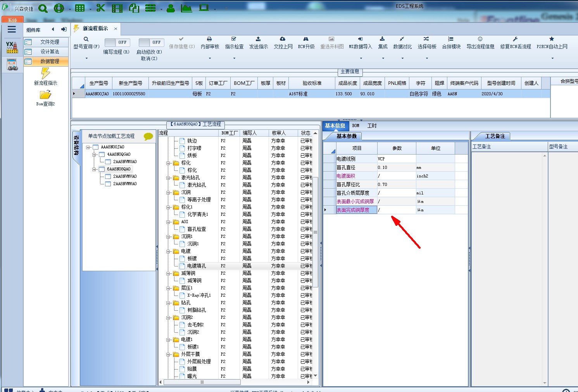Collapse the 激光钻孔 process folder

169,178
